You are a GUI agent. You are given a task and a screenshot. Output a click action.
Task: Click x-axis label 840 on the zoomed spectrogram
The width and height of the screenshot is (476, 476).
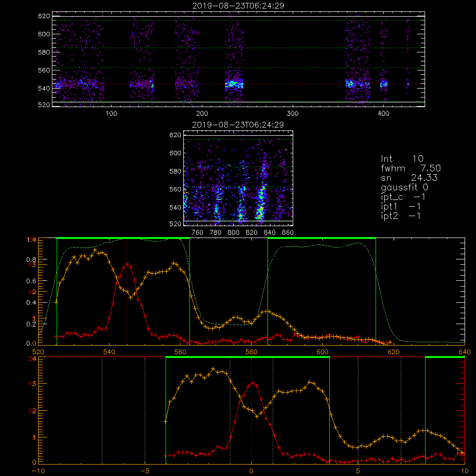pos(269,233)
